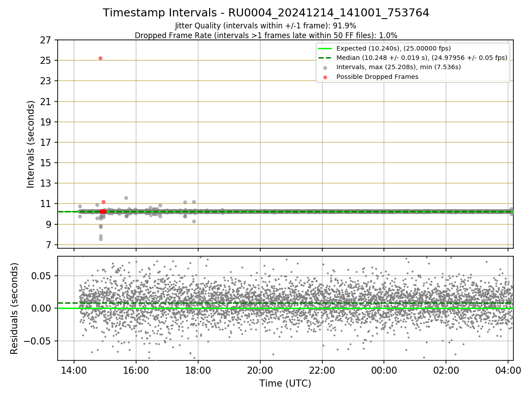Click the gray interval point near 7.5 seconds
This screenshot has height=399, width=532.
(101, 239)
